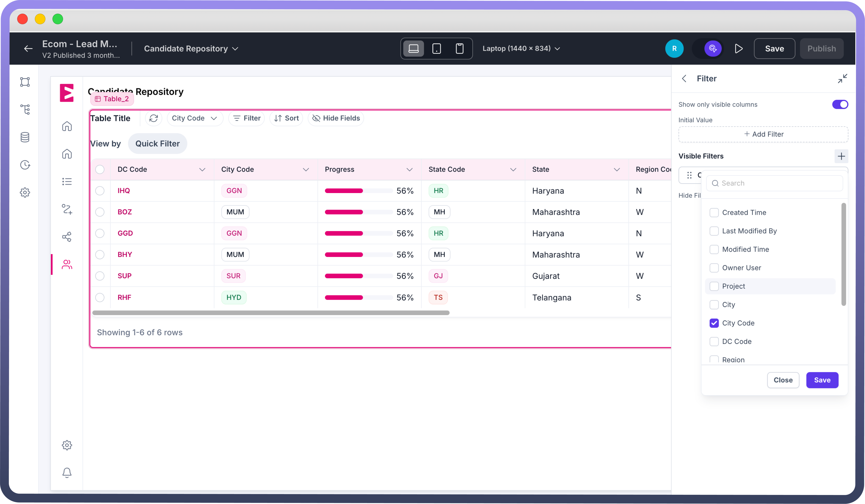The width and height of the screenshot is (865, 504).
Task: Open the database icon in left sidebar
Action: (25, 137)
